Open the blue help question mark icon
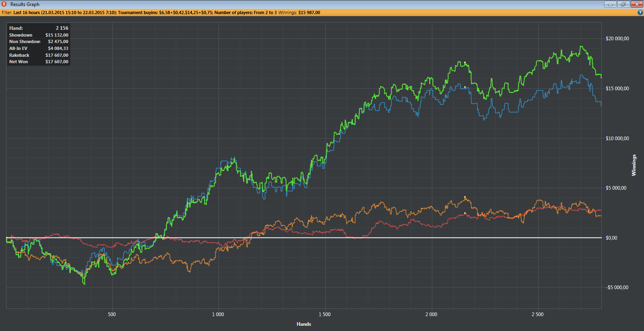The height and width of the screenshot is (331, 644). click(x=640, y=12)
